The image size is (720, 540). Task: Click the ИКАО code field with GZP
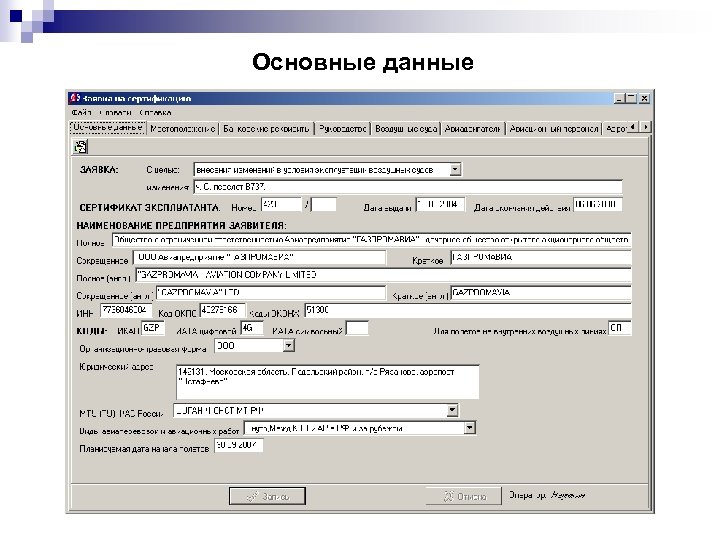point(153,328)
